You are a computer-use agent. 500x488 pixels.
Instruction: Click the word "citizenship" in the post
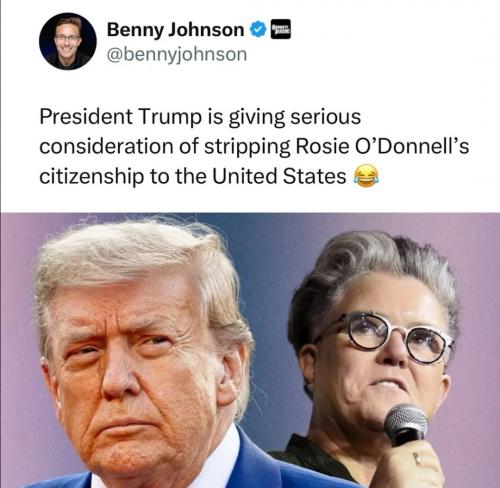(92, 177)
